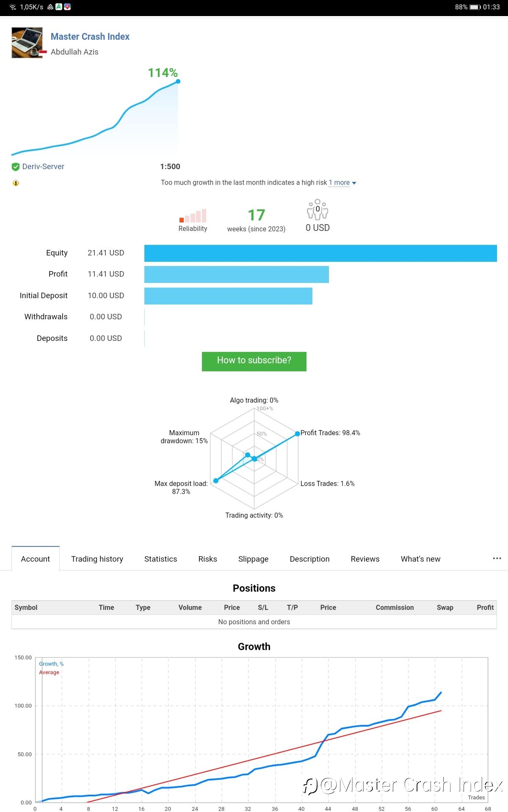Image resolution: width=508 pixels, height=812 pixels.
Task: Open the Deriv-Server broker link
Action: pyautogui.click(x=43, y=167)
